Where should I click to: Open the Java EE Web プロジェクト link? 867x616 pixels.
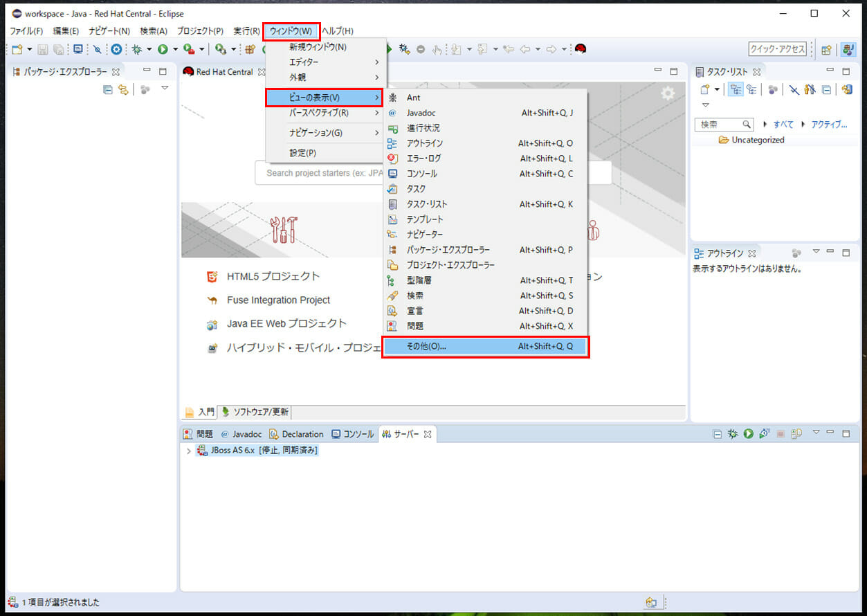pyautogui.click(x=286, y=323)
